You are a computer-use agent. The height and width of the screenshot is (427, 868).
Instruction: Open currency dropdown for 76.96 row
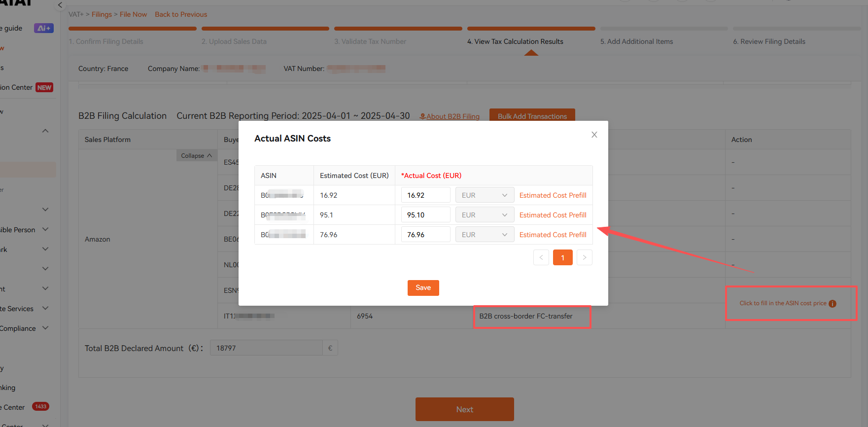tap(485, 235)
